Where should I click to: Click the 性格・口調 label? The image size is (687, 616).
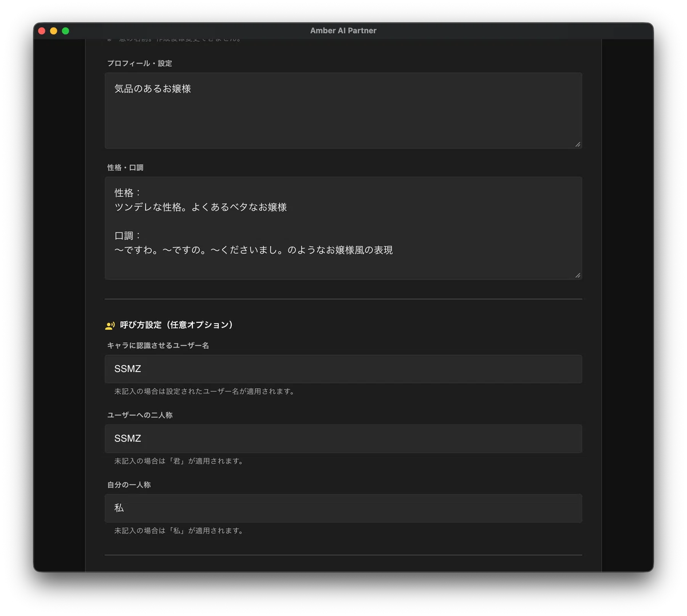pos(125,167)
